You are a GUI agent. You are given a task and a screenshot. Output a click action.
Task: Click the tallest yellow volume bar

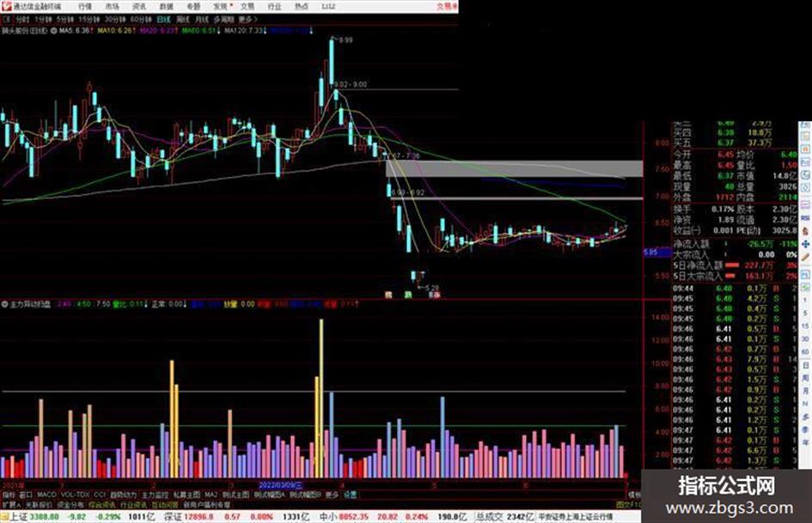point(321,398)
